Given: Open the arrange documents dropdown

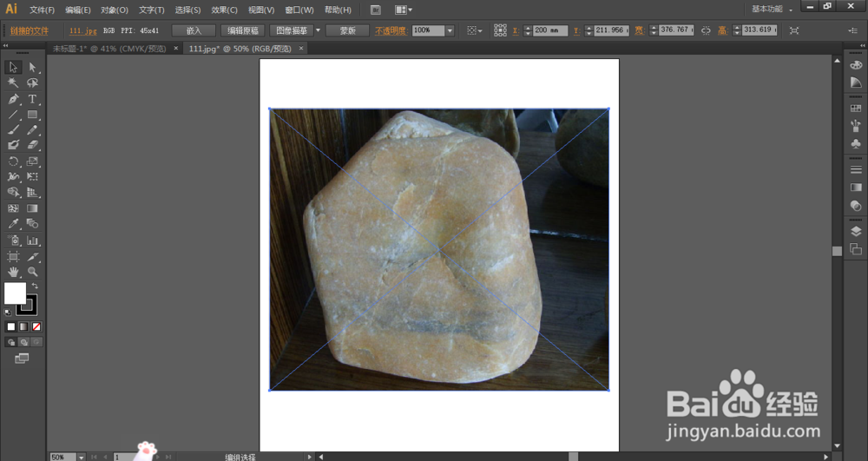Looking at the screenshot, I should pos(404,10).
